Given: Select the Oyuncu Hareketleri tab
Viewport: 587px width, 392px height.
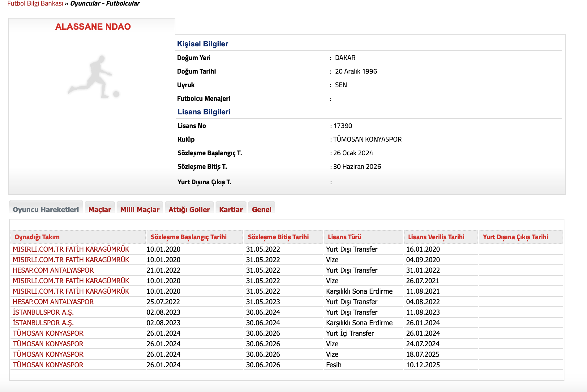Looking at the screenshot, I should (x=46, y=209).
